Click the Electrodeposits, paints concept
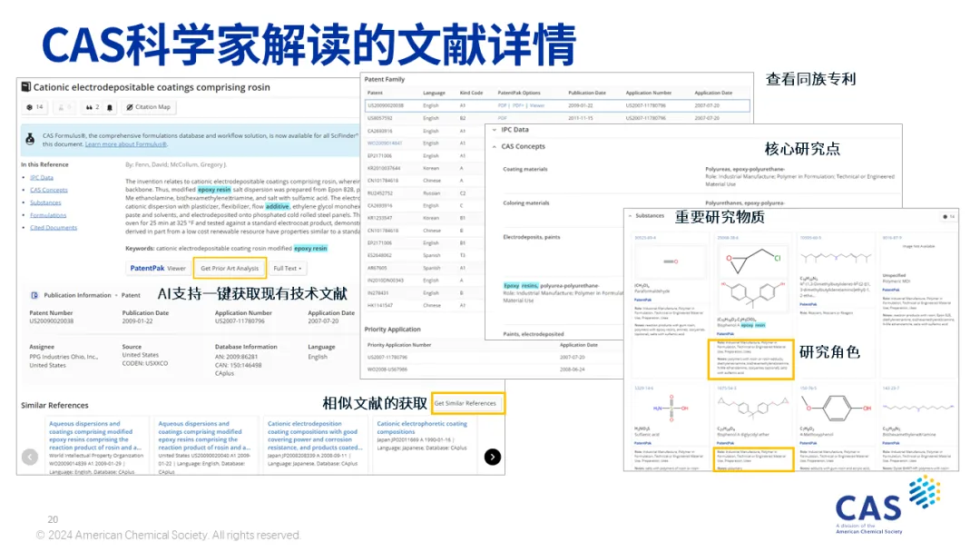The width and height of the screenshot is (980, 552). 532,238
